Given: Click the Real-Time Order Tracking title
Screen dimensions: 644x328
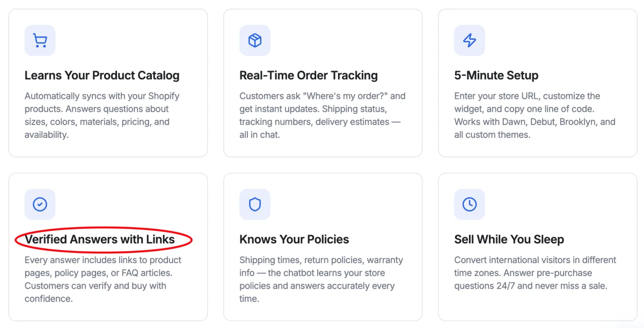Looking at the screenshot, I should click(x=309, y=76).
